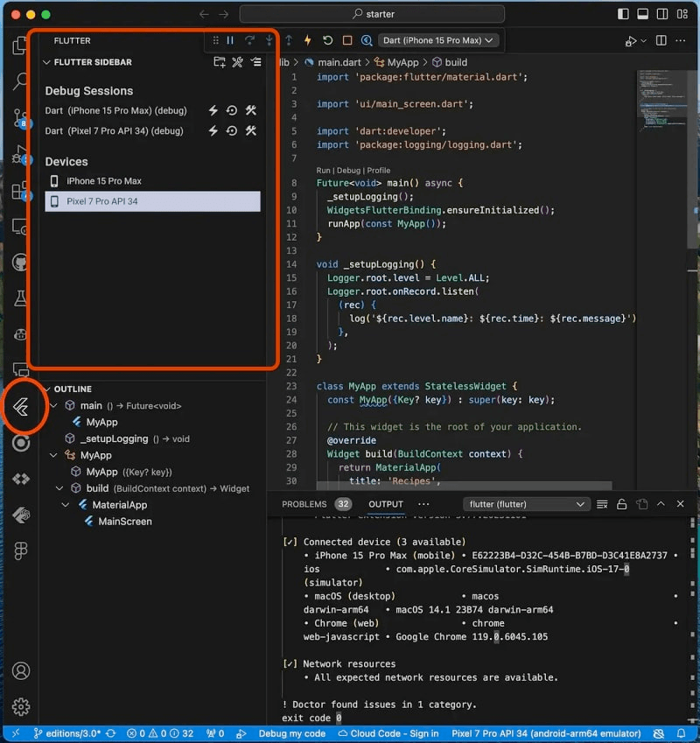Hot reload the iPhone 15 Pro Max session
This screenshot has width=700, height=743.
[213, 111]
